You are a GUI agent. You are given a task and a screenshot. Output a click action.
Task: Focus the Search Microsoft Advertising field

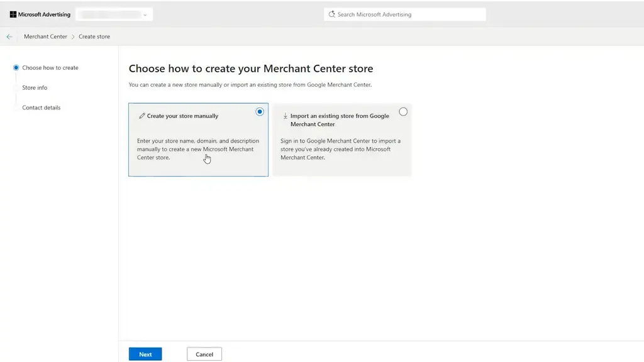coord(404,14)
